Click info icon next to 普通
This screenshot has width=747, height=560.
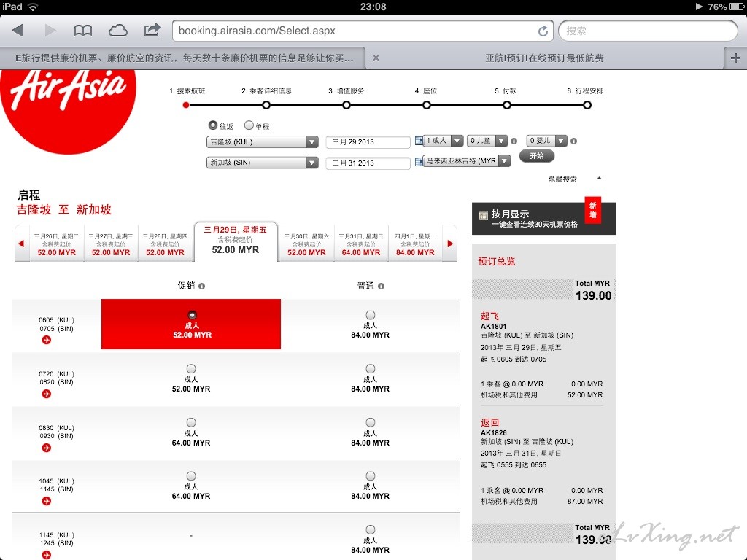point(381,286)
